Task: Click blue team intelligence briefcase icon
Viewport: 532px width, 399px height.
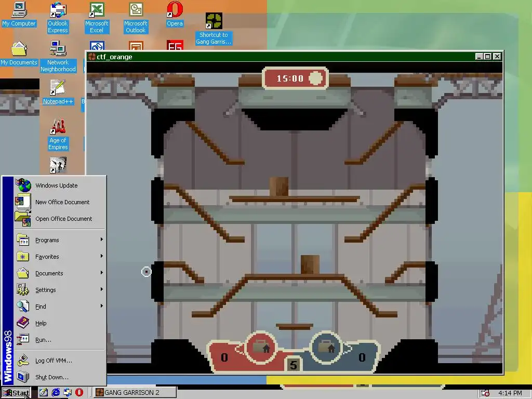Action: point(326,347)
